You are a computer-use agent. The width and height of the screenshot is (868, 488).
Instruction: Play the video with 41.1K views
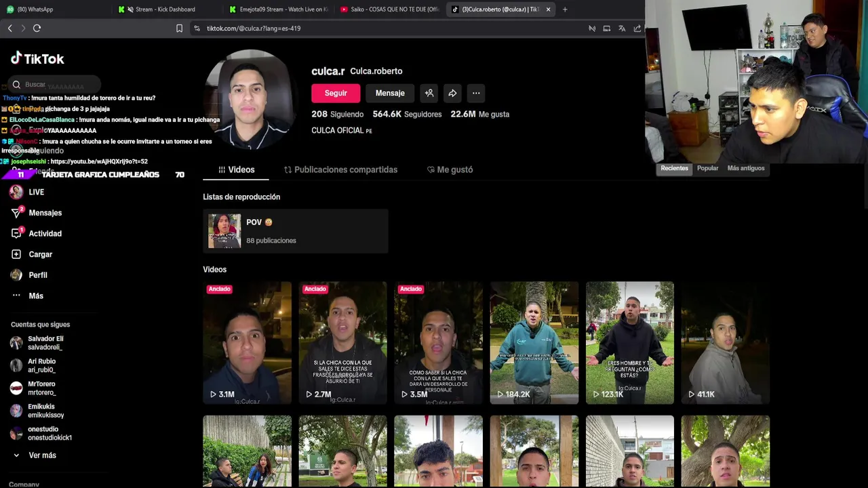point(726,343)
